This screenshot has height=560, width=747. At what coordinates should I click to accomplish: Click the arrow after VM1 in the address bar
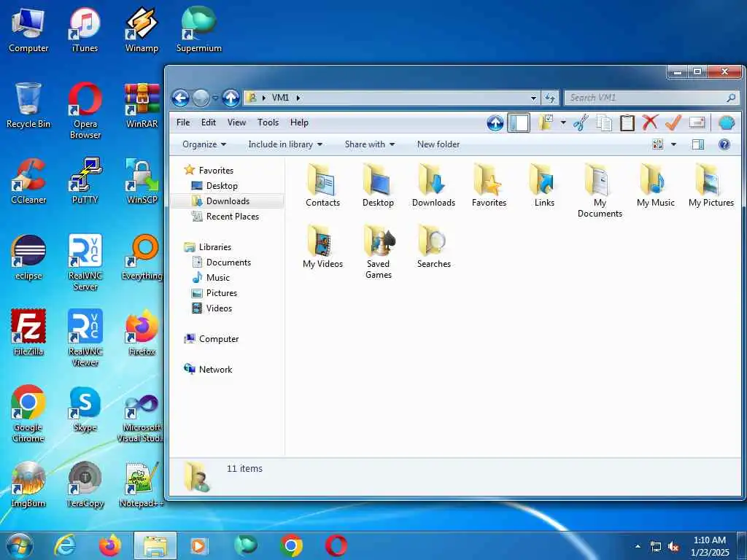(x=298, y=98)
